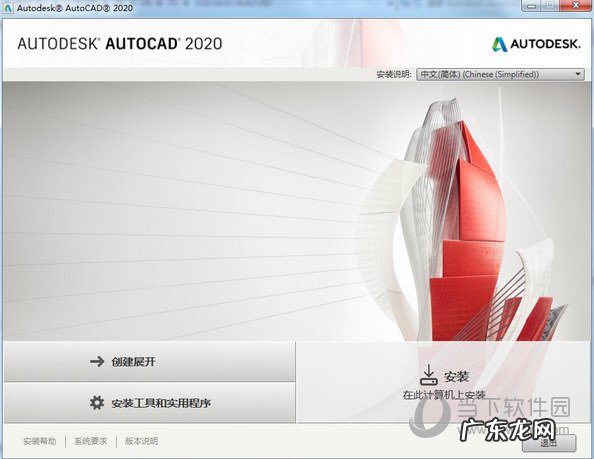Open the 安装帮助 link
Image resolution: width=594 pixels, height=459 pixels.
(39, 441)
